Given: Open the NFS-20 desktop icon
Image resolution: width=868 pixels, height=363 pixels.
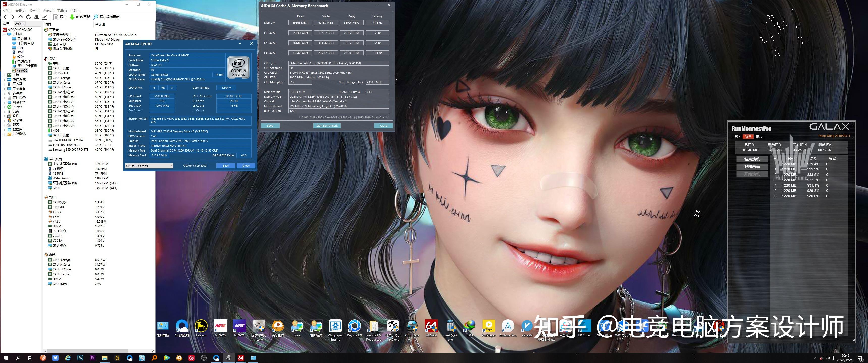Looking at the screenshot, I should tap(220, 329).
